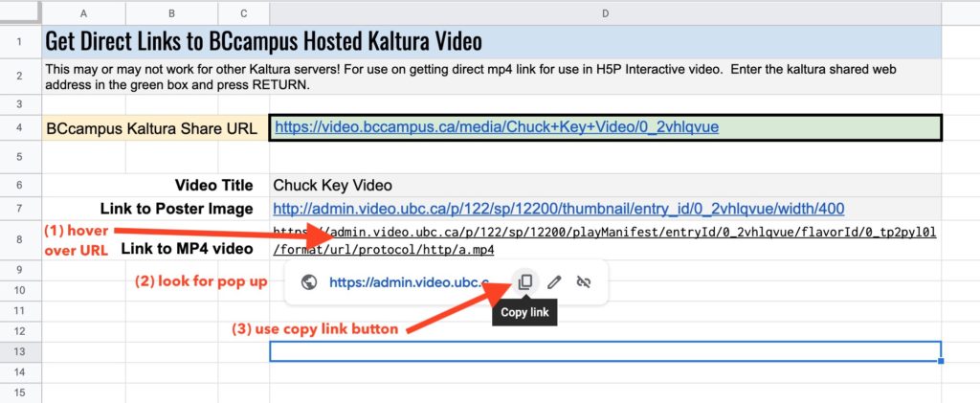Viewport: 980px width, 403px height.
Task: Select row 15 header
Action: click(x=21, y=393)
